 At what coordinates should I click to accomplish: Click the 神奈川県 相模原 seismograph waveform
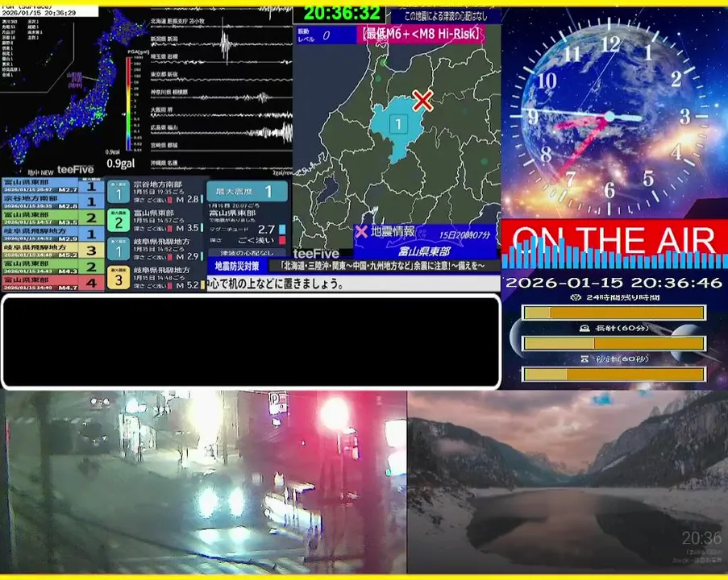(221, 97)
